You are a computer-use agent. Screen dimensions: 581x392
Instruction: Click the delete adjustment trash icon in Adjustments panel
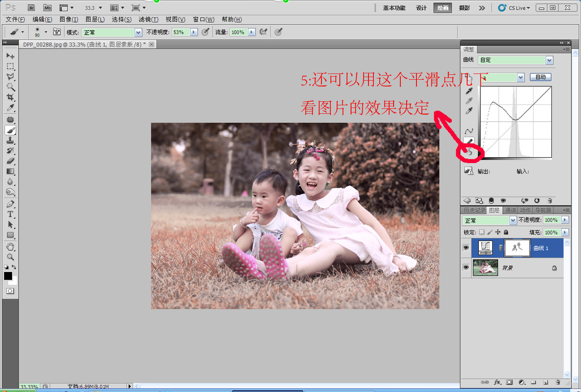point(550,200)
